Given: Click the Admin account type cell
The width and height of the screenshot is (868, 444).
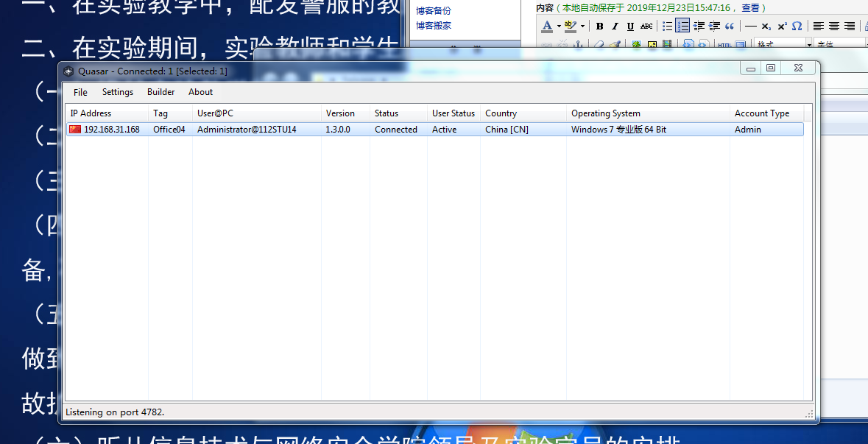Looking at the screenshot, I should 748,130.
